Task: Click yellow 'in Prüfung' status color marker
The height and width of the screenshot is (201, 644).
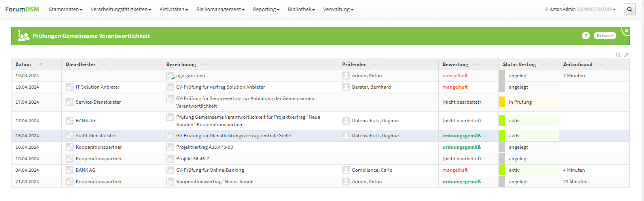Action: pos(502,102)
